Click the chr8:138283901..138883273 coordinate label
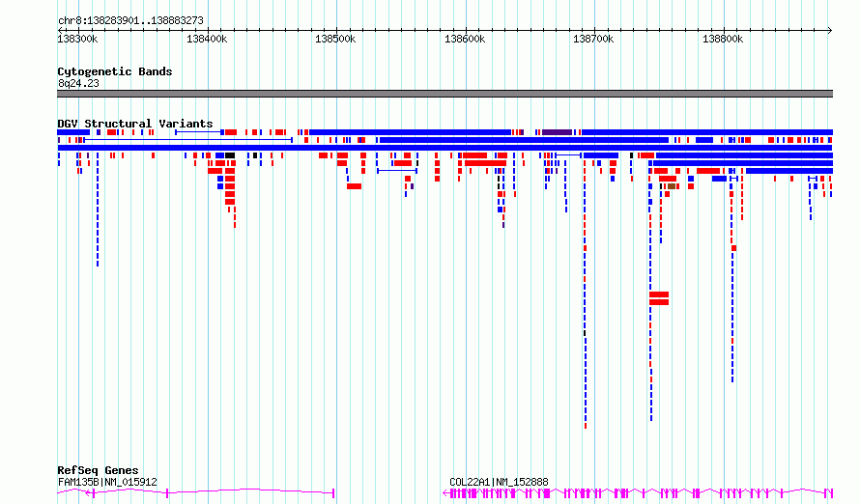The height and width of the screenshot is (504, 860). click(130, 20)
